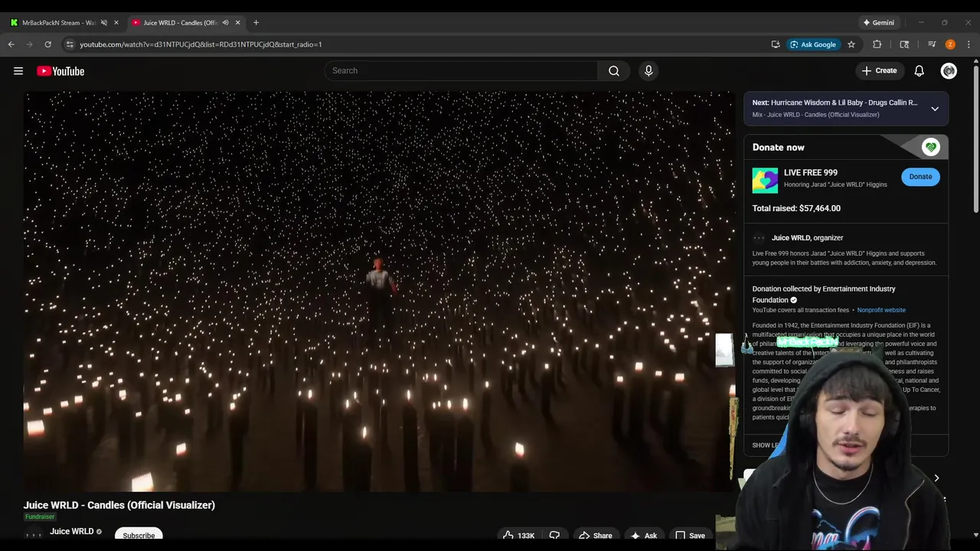Click the Create button
Image resolution: width=980 pixels, height=551 pixels.
(879, 71)
